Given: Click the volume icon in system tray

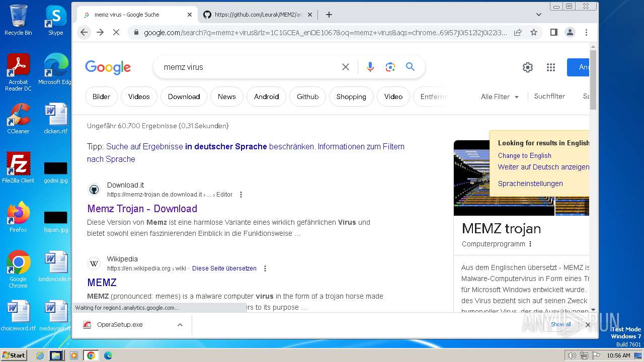Looking at the screenshot, I should click(x=572, y=355).
